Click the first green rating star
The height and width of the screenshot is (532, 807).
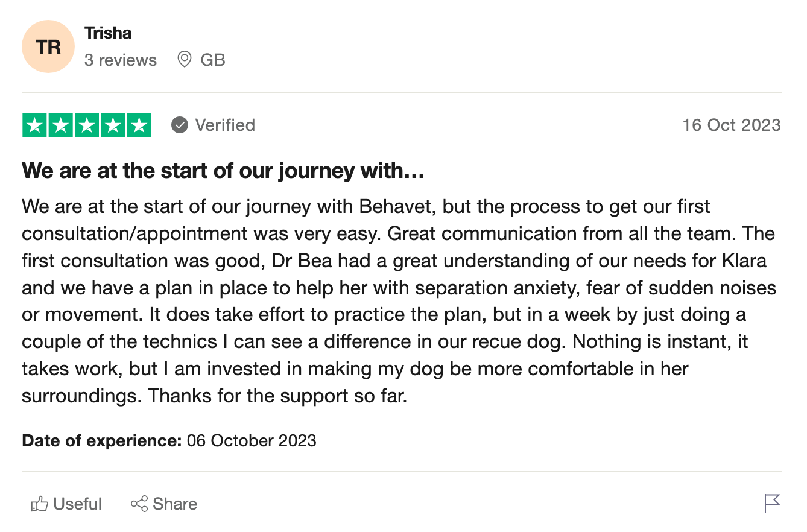[35, 125]
